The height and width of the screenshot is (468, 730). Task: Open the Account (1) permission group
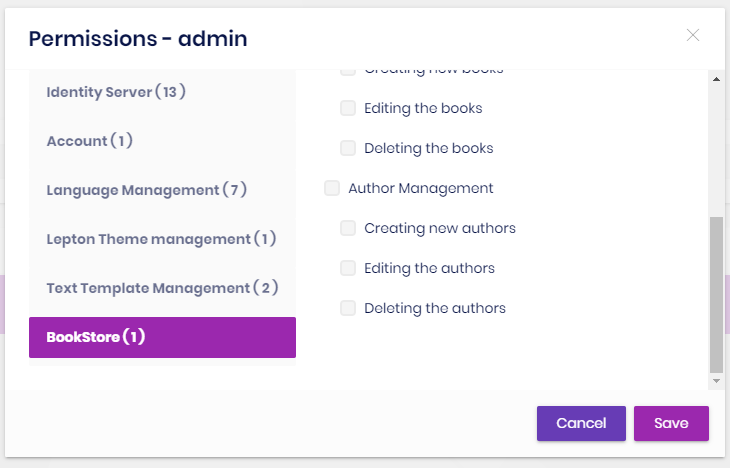tap(162, 141)
